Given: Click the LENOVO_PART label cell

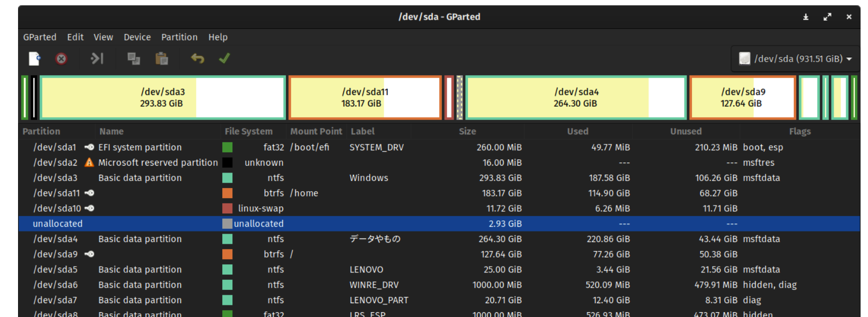Looking at the screenshot, I should (x=379, y=300).
